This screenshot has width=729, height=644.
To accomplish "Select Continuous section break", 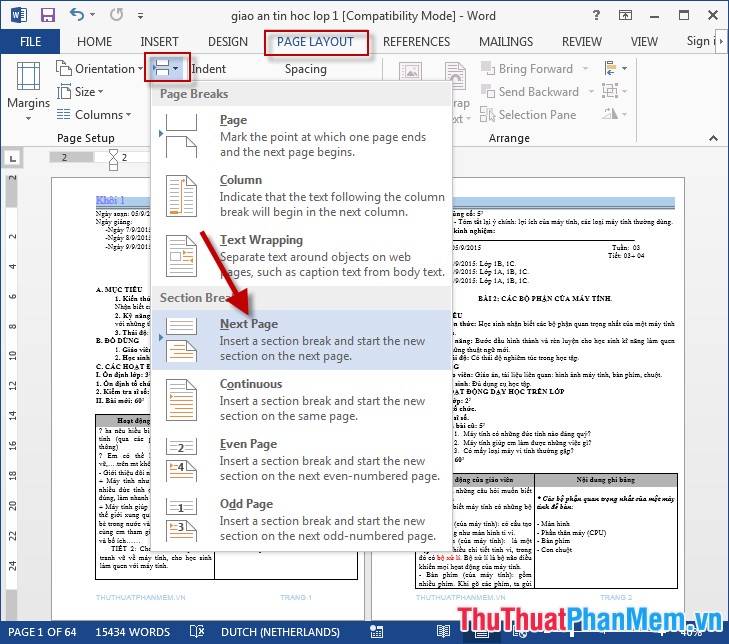I will 302,399.
